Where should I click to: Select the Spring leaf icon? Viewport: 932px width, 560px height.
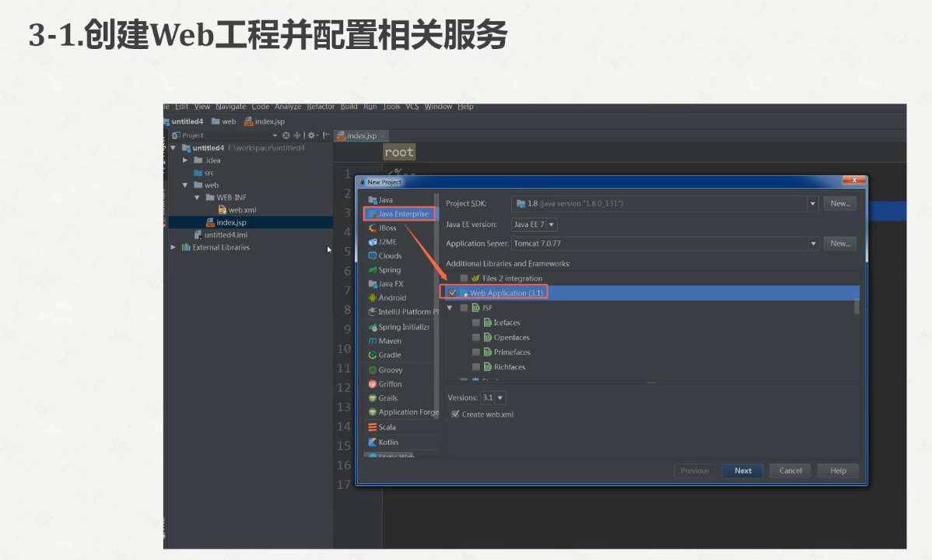click(x=373, y=270)
